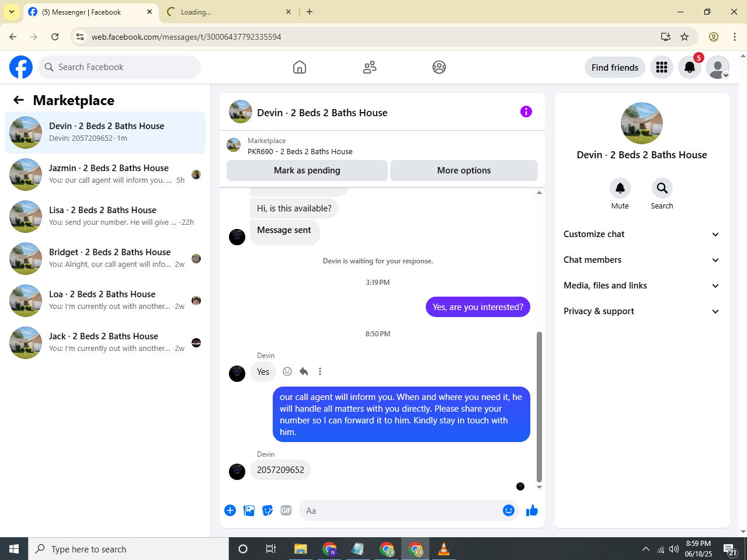Click the Find friends button
This screenshot has height=560, width=747.
(615, 67)
